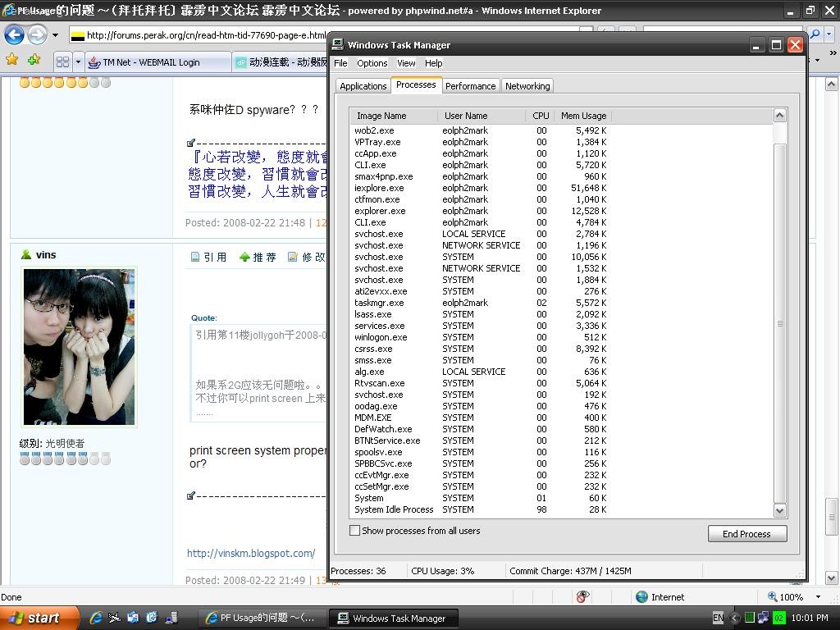
Task: Expand hidden tray icons chevron
Action: tap(734, 618)
